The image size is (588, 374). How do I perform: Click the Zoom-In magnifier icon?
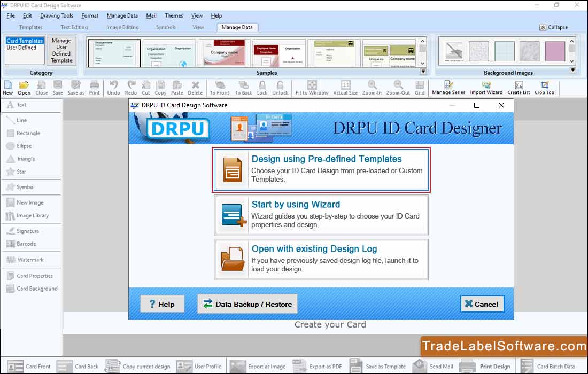pyautogui.click(x=372, y=88)
